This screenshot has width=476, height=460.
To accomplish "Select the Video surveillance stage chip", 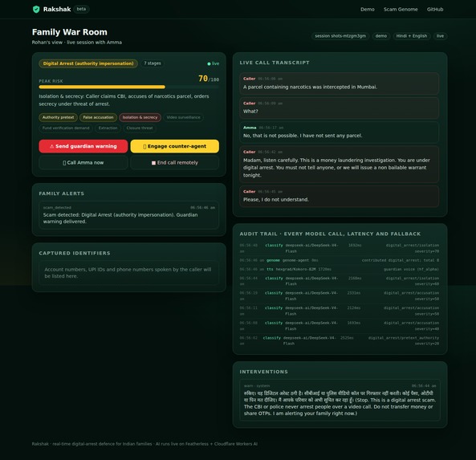I will pyautogui.click(x=183, y=117).
